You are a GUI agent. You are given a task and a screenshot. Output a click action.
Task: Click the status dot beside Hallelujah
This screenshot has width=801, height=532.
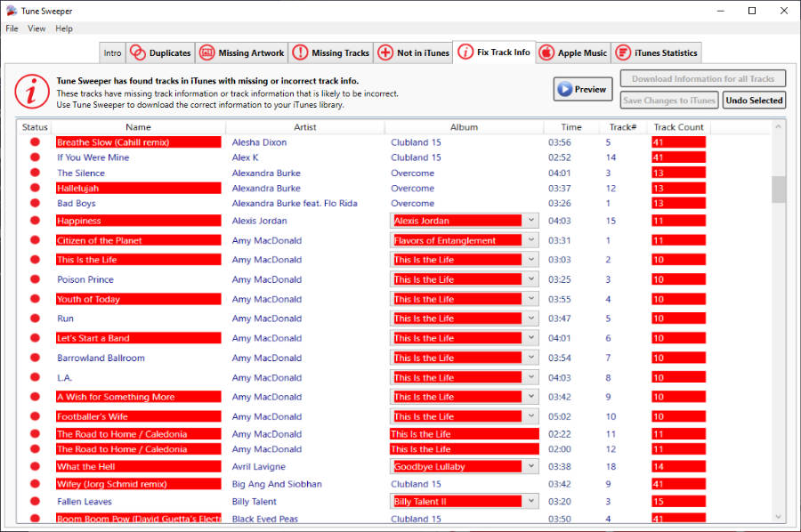point(35,188)
